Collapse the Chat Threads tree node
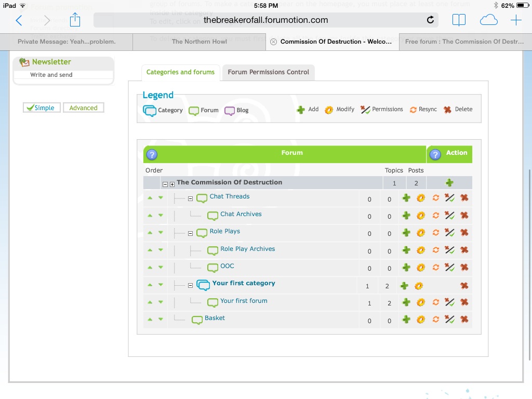Screen dimensions: 532x399 190,198
